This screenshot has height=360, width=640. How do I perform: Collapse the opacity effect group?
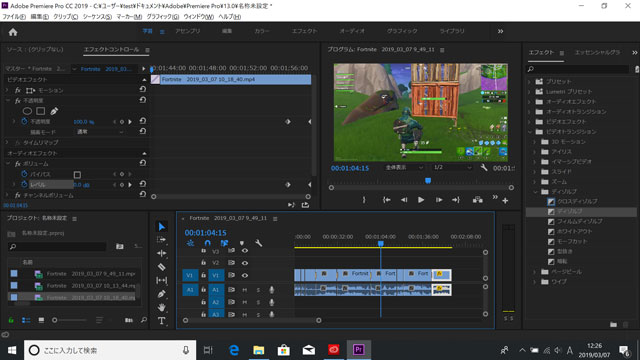pos(7,100)
